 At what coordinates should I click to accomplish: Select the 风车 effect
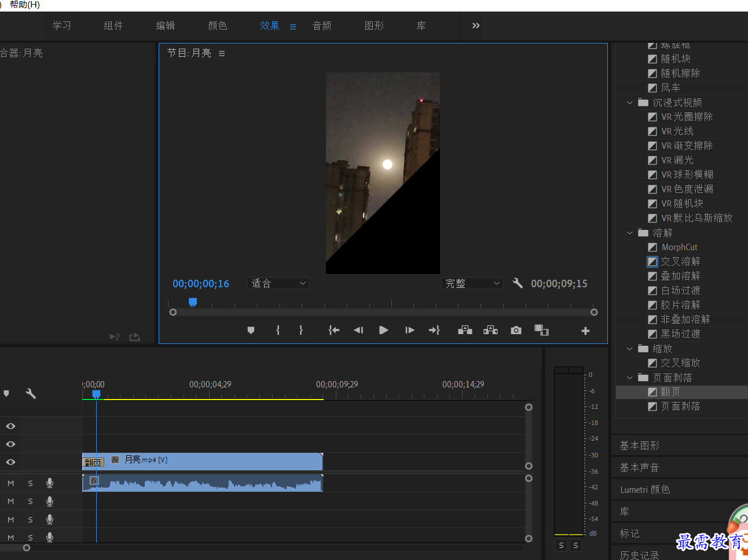pos(670,88)
